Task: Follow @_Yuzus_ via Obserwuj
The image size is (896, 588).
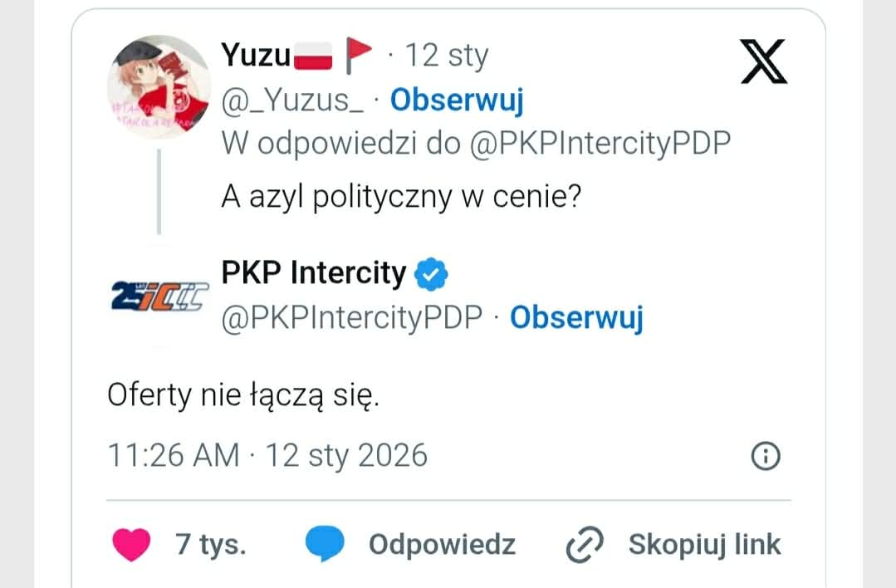Action: [457, 100]
